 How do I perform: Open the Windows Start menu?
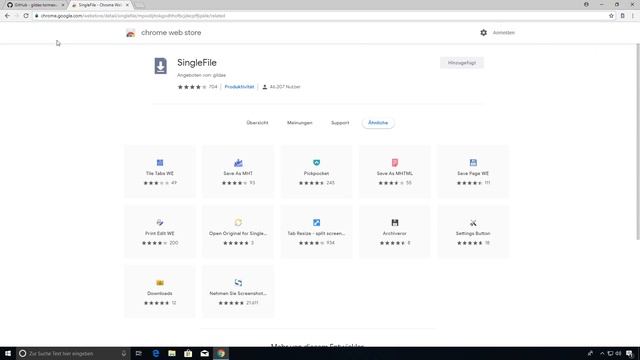[8, 353]
